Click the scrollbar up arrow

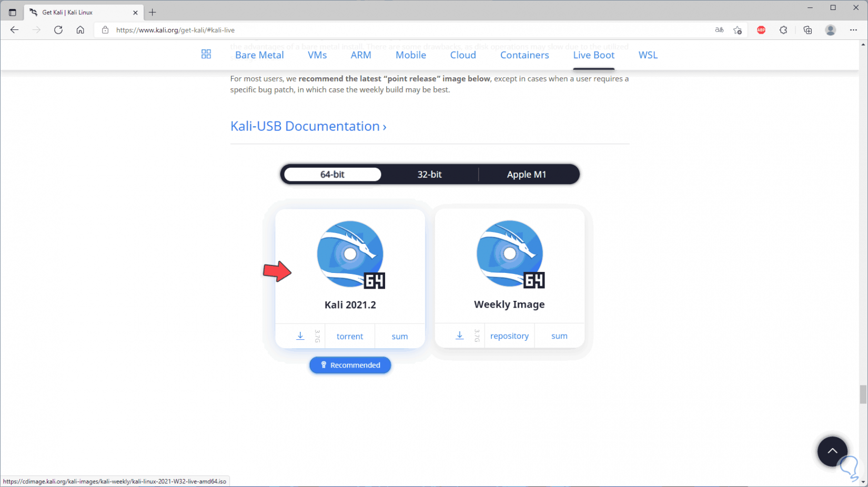pyautogui.click(x=863, y=45)
